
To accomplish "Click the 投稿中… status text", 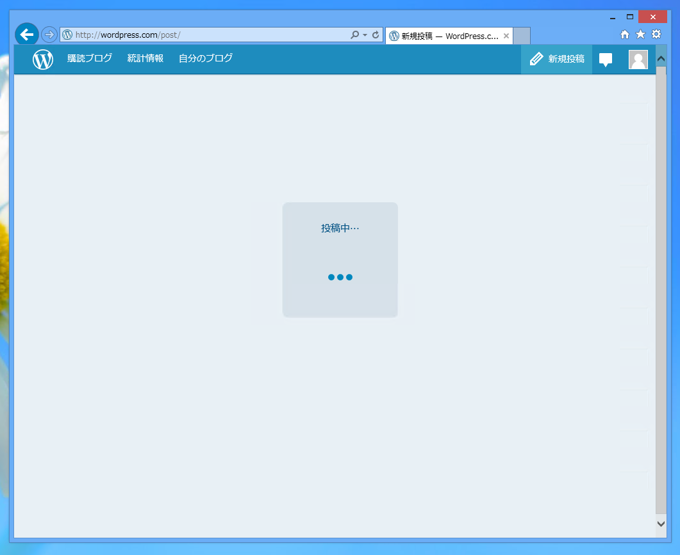I will click(340, 228).
